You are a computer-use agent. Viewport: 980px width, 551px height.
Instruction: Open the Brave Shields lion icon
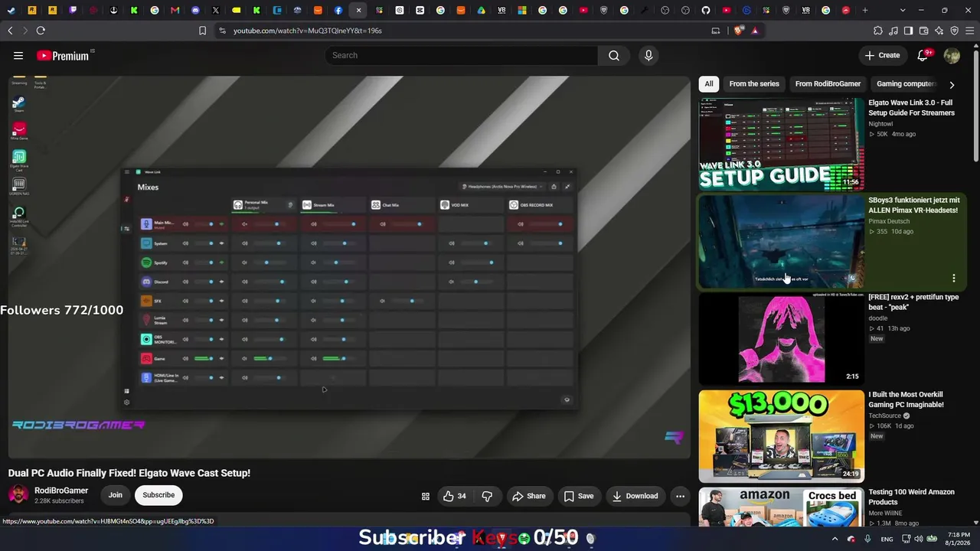point(738,31)
